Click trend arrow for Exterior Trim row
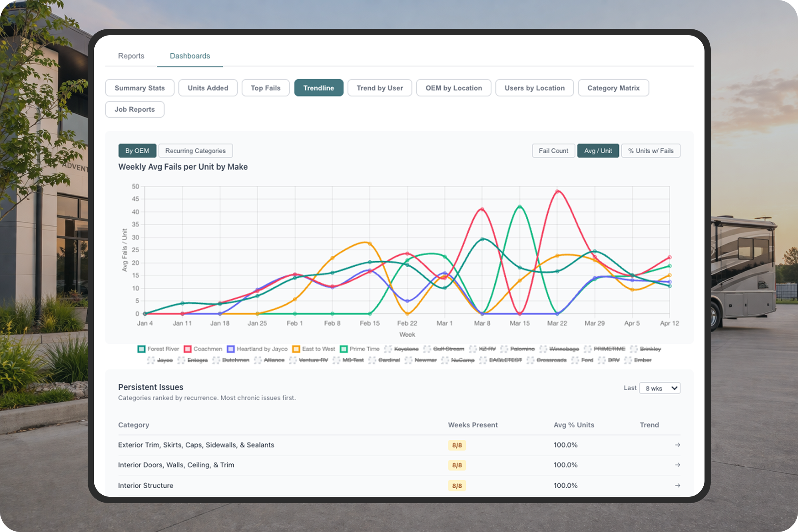Image resolution: width=798 pixels, height=532 pixels. click(677, 445)
